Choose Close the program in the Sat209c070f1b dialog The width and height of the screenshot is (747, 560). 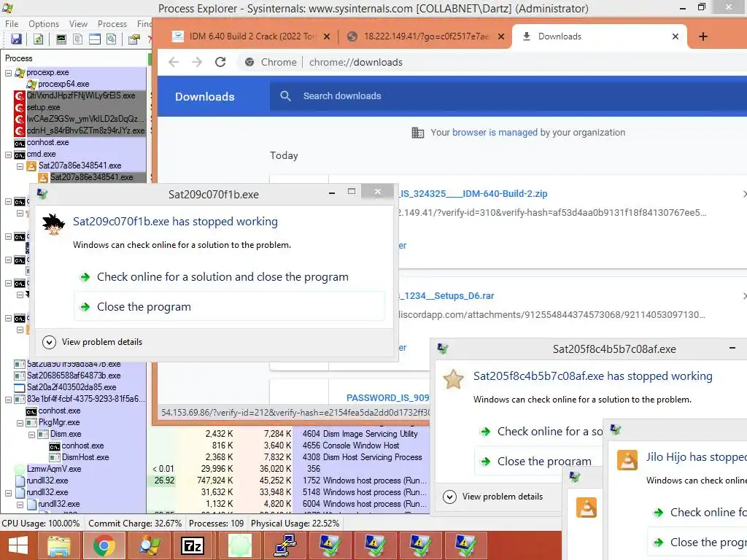click(x=230, y=307)
